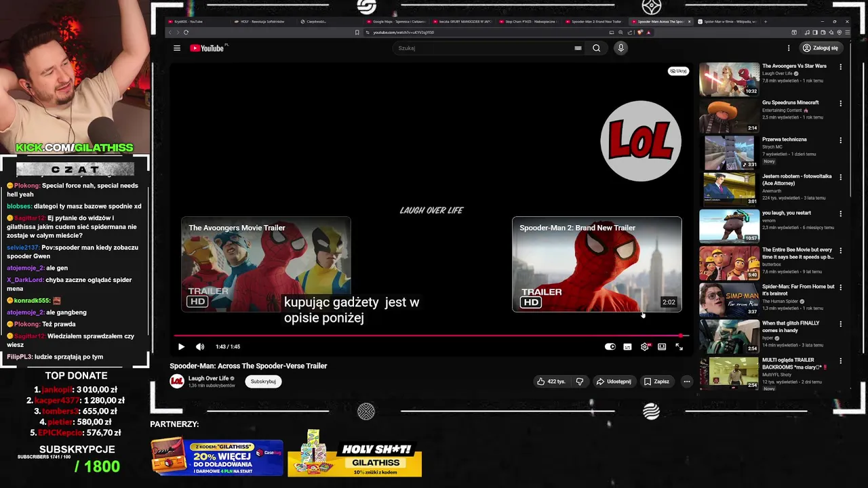
Task: Click the LOL channel end-screen logo
Action: click(641, 141)
